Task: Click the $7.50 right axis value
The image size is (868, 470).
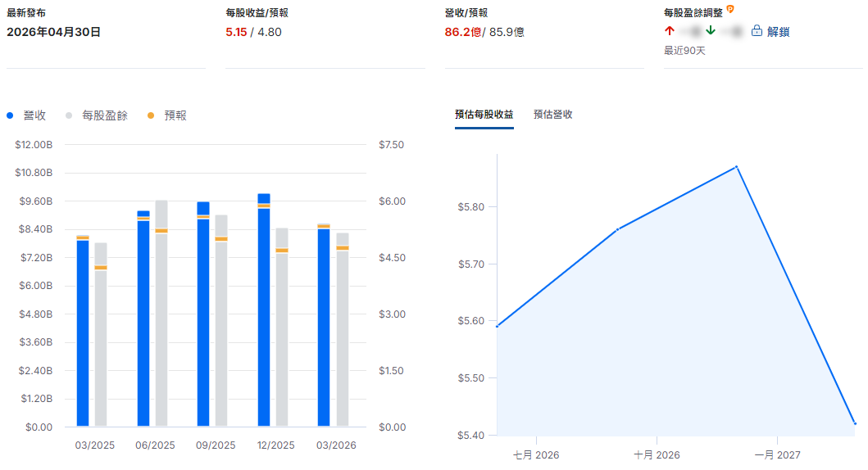Action: click(391, 145)
